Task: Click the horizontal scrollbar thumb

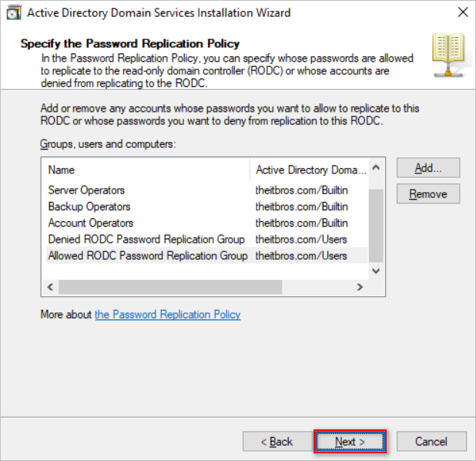Action: tap(170, 288)
